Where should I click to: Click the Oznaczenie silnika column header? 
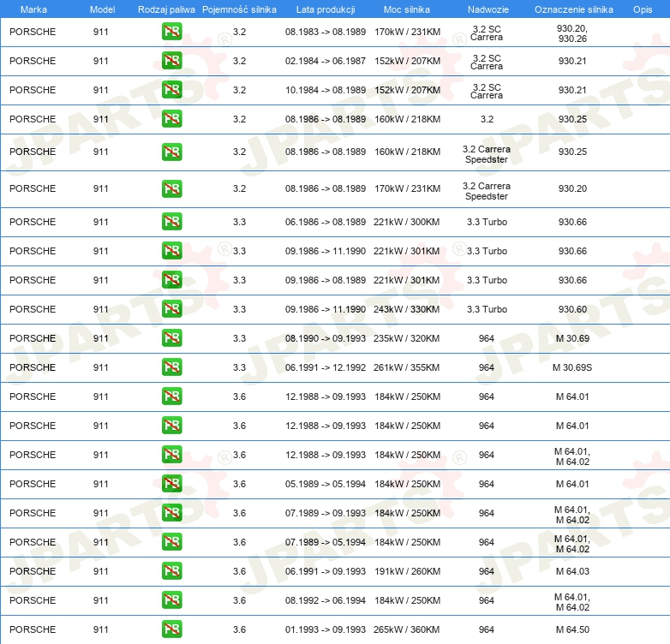point(573,9)
